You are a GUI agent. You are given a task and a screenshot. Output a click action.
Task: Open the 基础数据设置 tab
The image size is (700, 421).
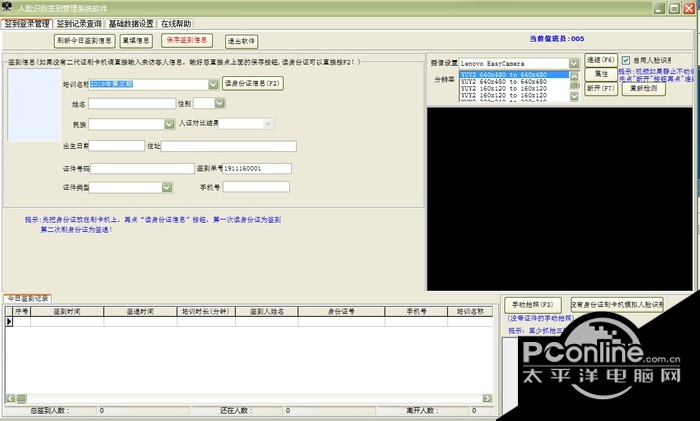click(131, 23)
